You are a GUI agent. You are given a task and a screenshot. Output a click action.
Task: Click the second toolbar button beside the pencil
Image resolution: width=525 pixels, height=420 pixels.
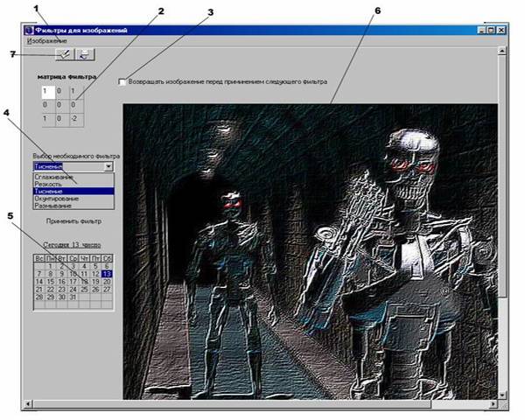[84, 54]
